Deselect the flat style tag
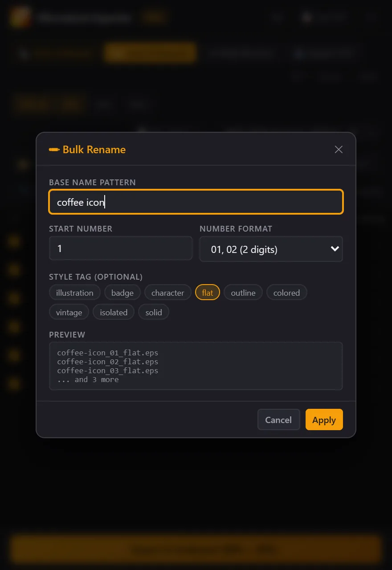Image resolution: width=392 pixels, height=570 pixels. coord(208,293)
